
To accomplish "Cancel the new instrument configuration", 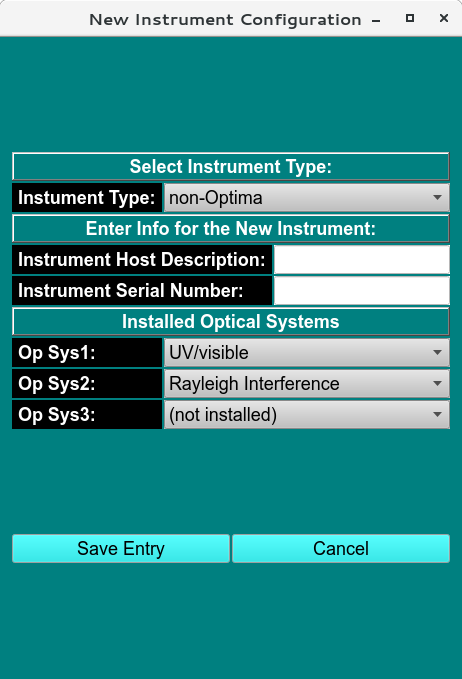I will [341, 549].
